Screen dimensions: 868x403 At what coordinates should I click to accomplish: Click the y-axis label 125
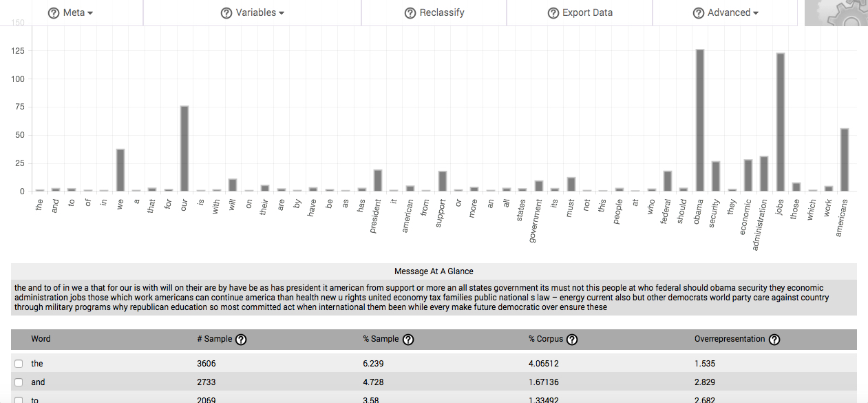point(18,51)
